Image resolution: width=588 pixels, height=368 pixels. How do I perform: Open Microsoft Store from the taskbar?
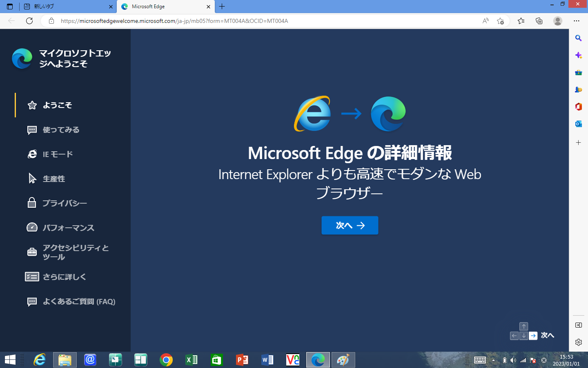tap(217, 360)
